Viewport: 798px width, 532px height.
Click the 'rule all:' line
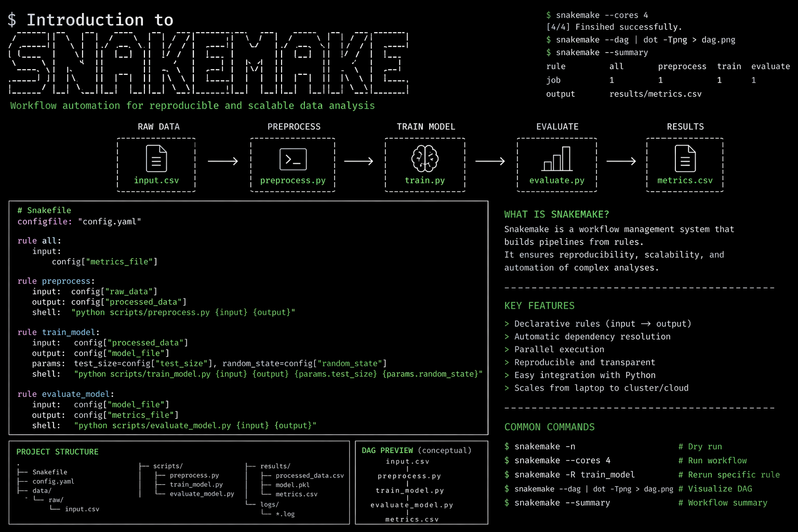pos(39,241)
